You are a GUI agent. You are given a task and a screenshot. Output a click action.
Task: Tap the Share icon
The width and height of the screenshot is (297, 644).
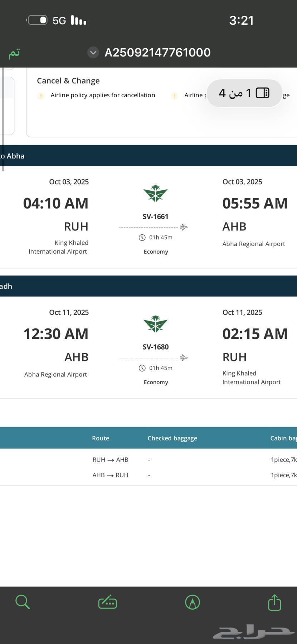[275, 602]
